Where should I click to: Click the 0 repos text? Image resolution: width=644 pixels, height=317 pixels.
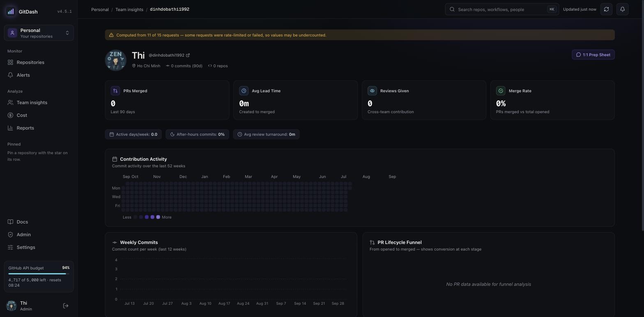221,66
